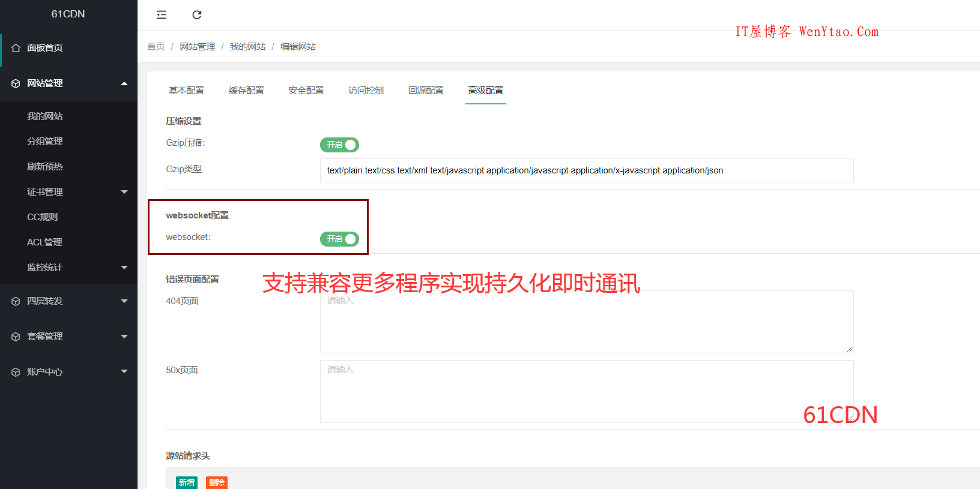980x489 pixels.
Task: Click the refresh page icon
Action: [197, 15]
